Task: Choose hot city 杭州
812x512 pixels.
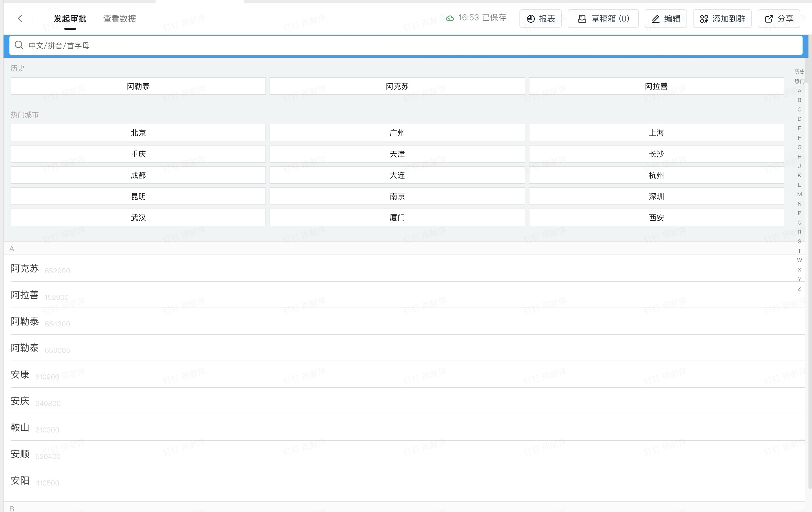Action: [656, 175]
